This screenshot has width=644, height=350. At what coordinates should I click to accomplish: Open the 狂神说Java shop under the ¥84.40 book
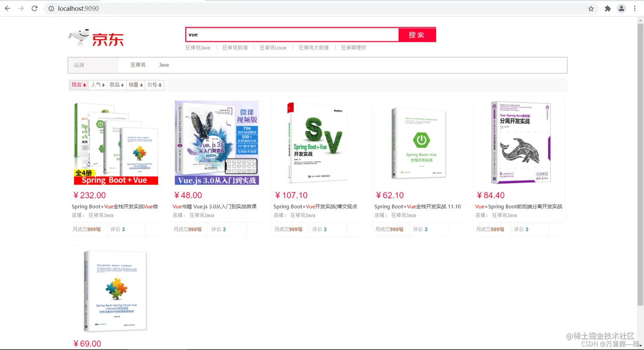tap(505, 215)
